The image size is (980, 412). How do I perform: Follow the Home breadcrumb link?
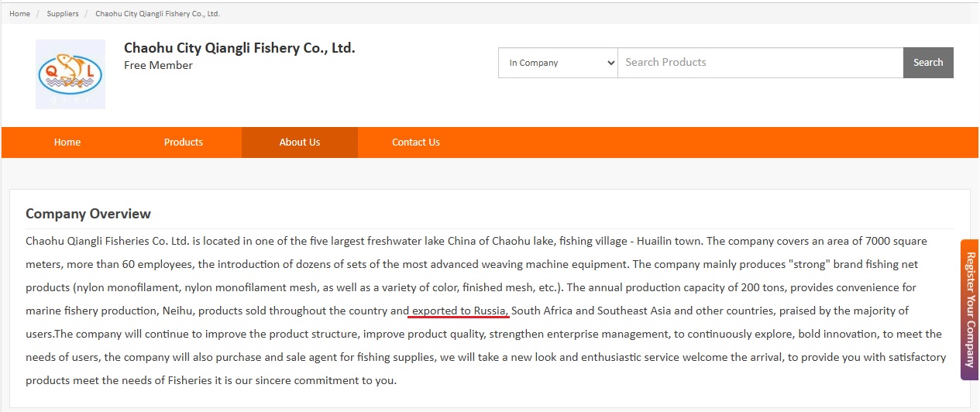[19, 14]
